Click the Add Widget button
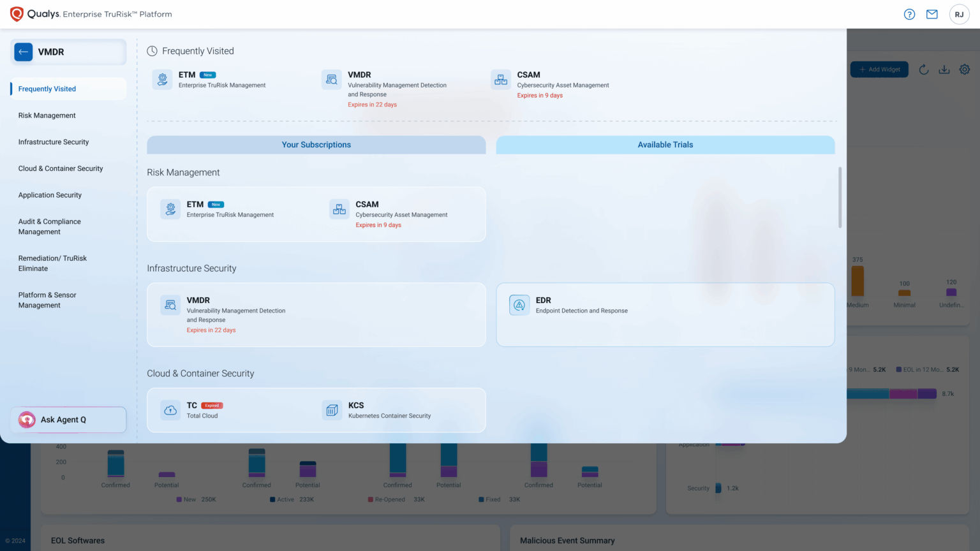Image resolution: width=980 pixels, height=551 pixels. (x=879, y=70)
